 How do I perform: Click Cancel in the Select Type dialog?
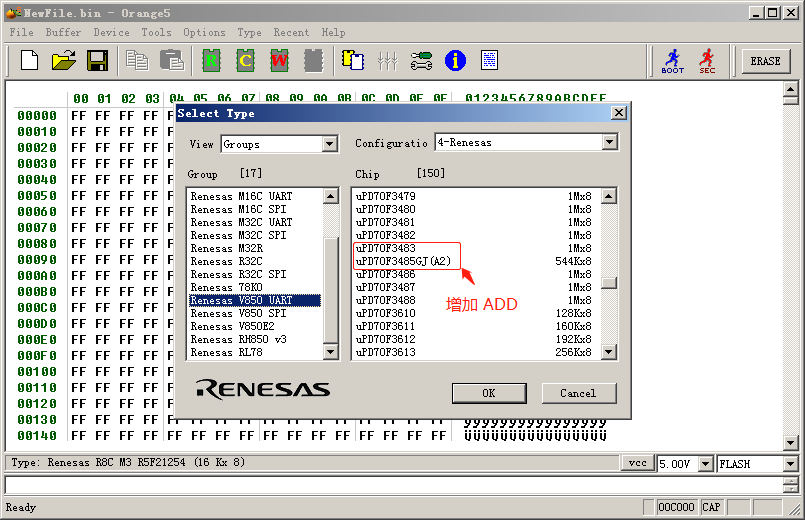578,393
